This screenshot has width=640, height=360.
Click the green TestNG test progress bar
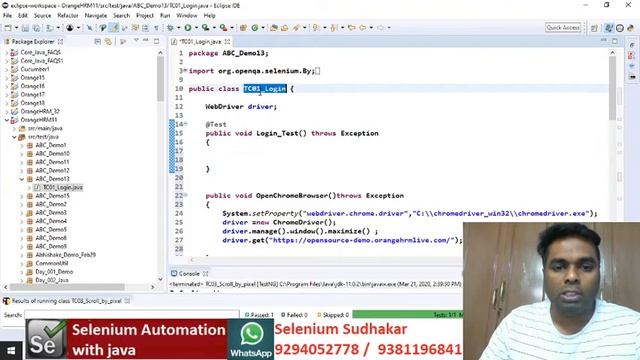[x=407, y=315]
